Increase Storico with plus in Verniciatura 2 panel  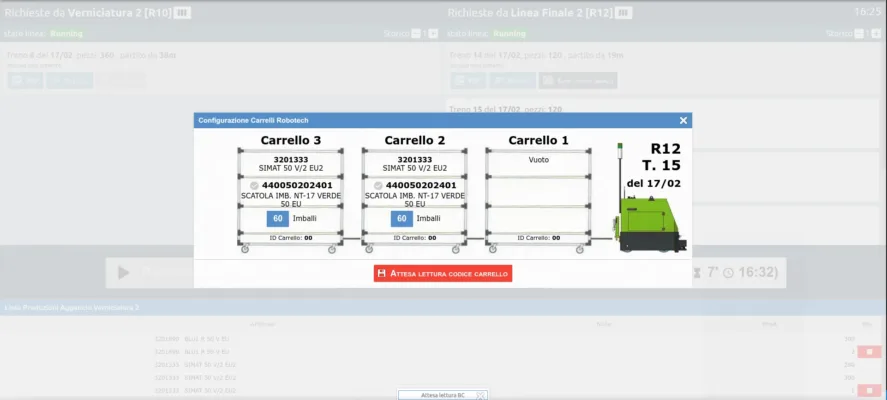coord(433,33)
